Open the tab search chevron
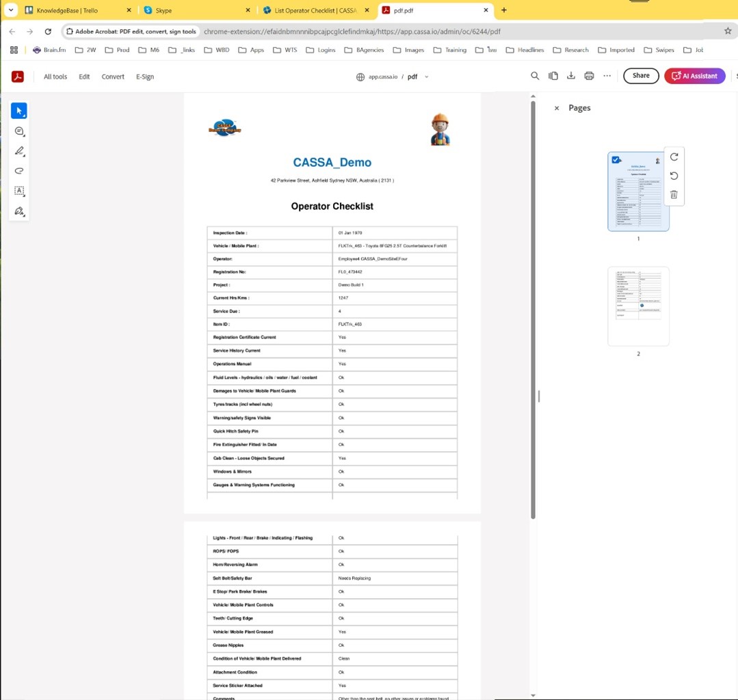The image size is (738, 700). [11, 10]
